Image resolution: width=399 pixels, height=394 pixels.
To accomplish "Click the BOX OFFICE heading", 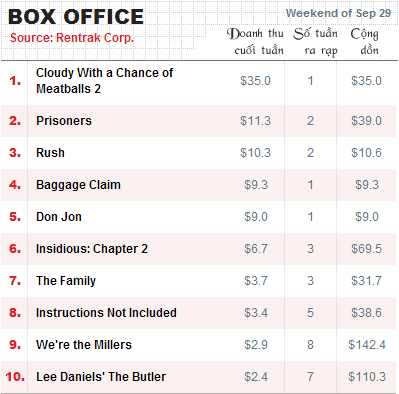I will 76,17.
